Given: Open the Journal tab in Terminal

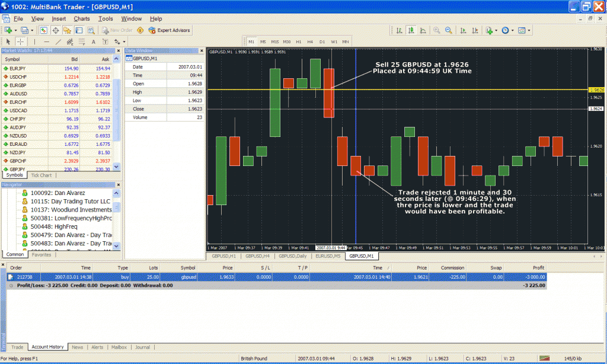Looking at the screenshot, I should point(142,347).
